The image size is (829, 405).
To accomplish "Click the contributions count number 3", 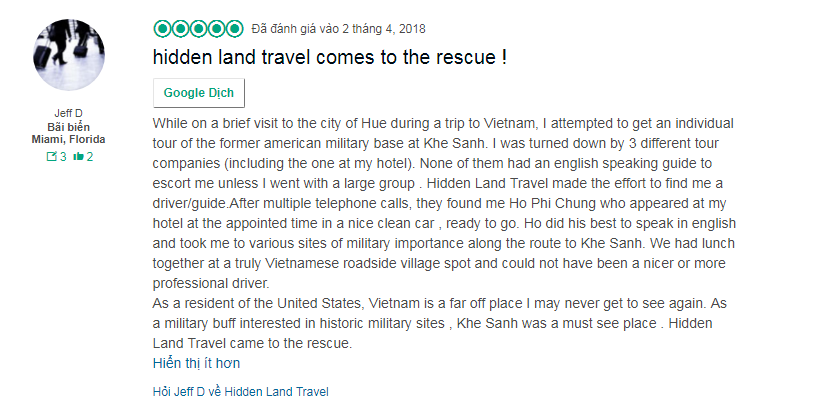I will 63,157.
